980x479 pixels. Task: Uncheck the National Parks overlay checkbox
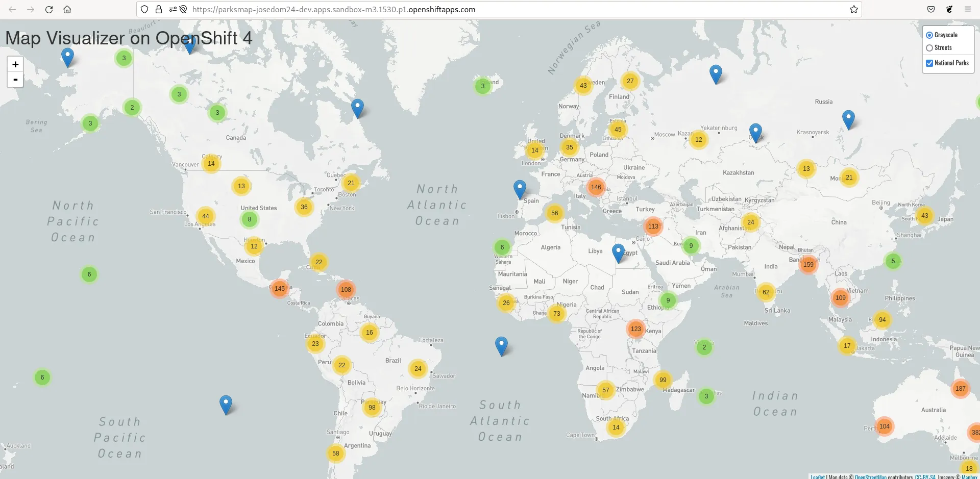pyautogui.click(x=929, y=63)
